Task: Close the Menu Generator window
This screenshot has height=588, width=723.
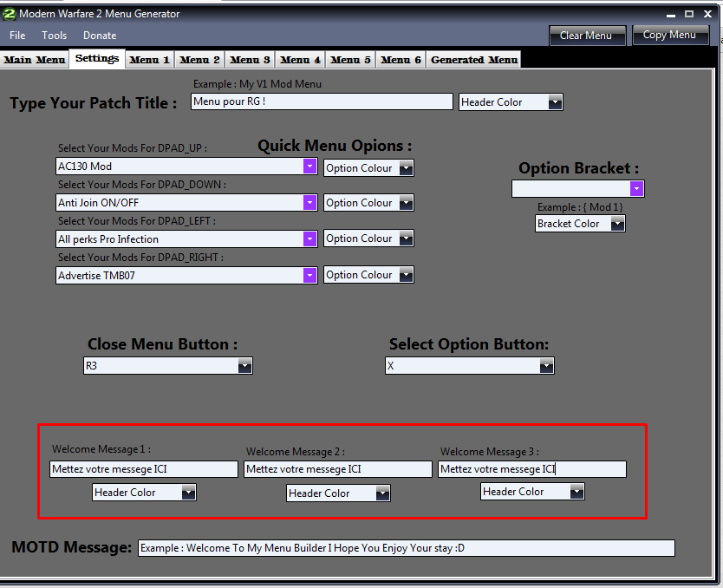Action: coord(707,14)
